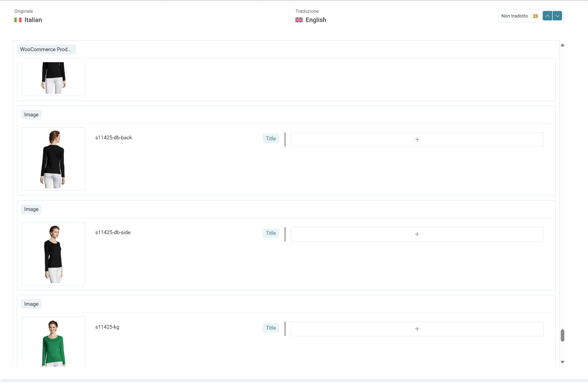Go to previous untranslated segment (up arrow)
588x384 pixels.
pos(547,16)
